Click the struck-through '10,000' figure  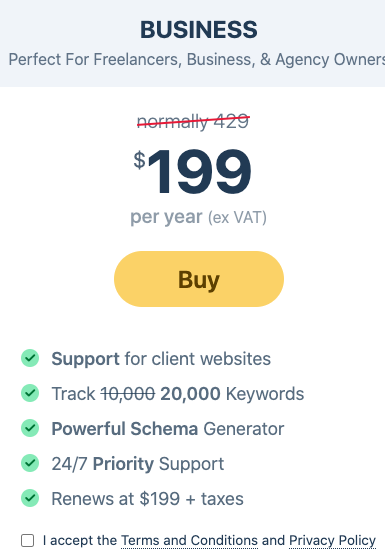[128, 394]
